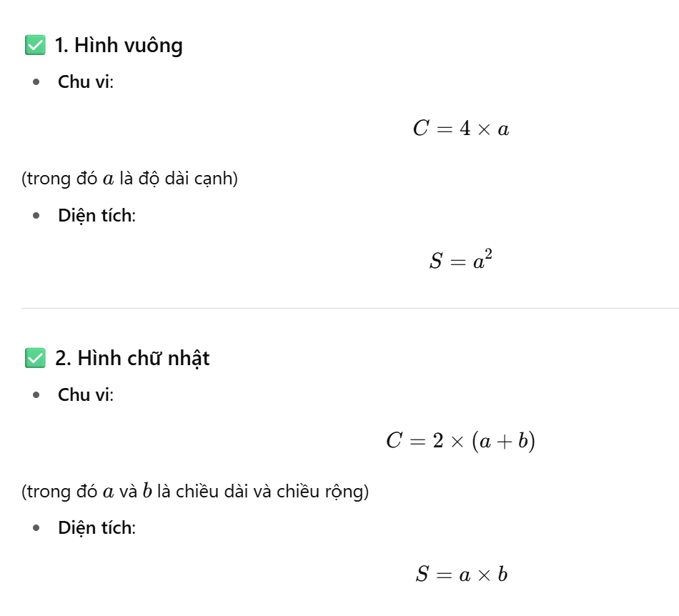
Task: Click the formula C = 2 × (a + b)
Action: 461,442
